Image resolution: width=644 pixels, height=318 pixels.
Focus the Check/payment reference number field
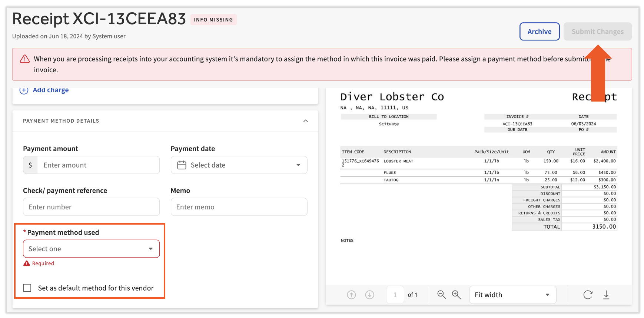tap(91, 207)
